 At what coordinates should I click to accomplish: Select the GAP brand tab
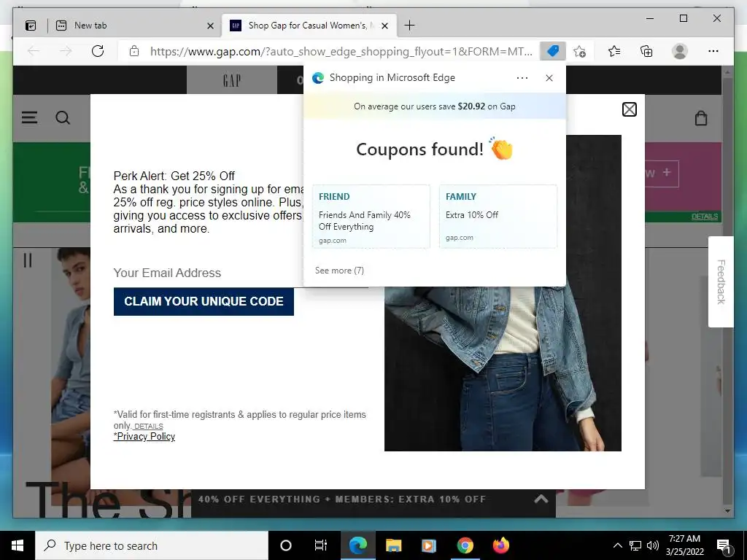tap(232, 80)
